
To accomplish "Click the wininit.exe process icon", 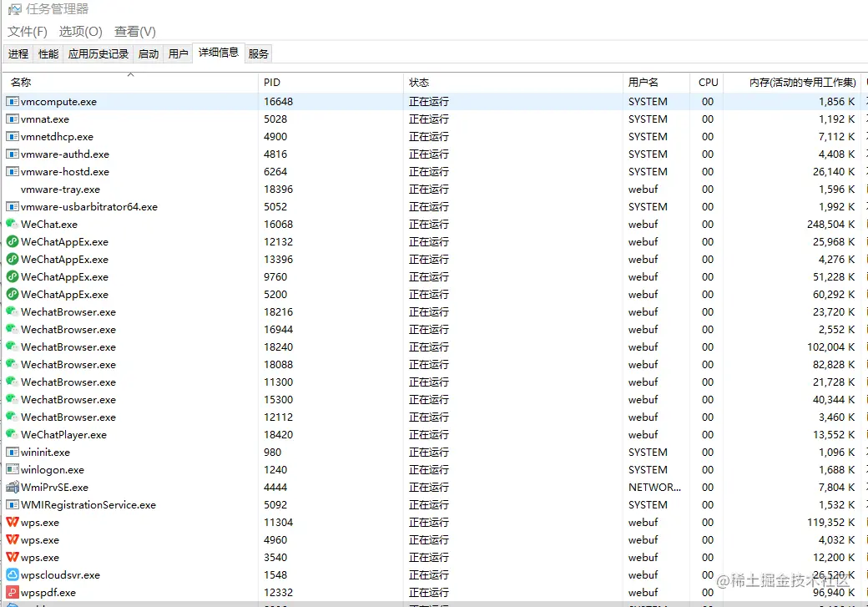I will [13, 452].
